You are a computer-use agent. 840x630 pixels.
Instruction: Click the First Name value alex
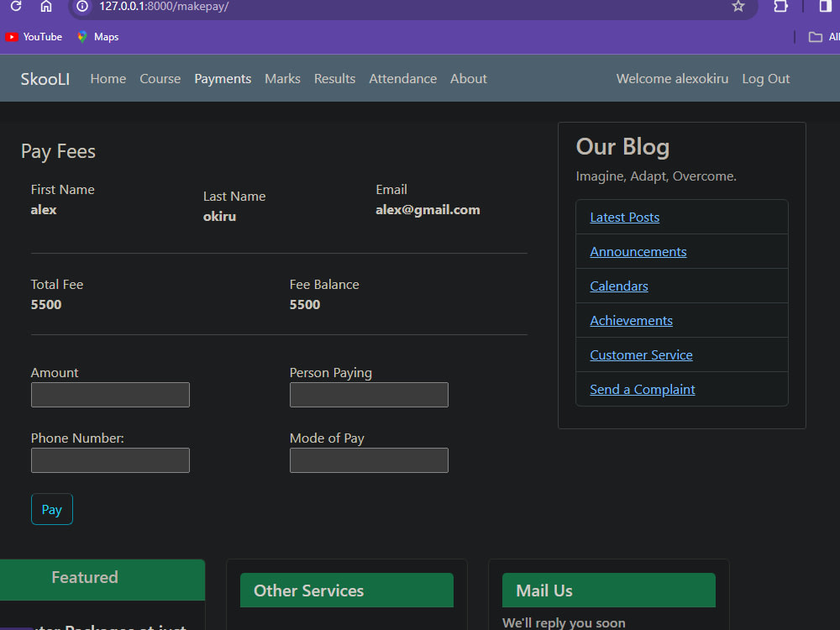(44, 210)
